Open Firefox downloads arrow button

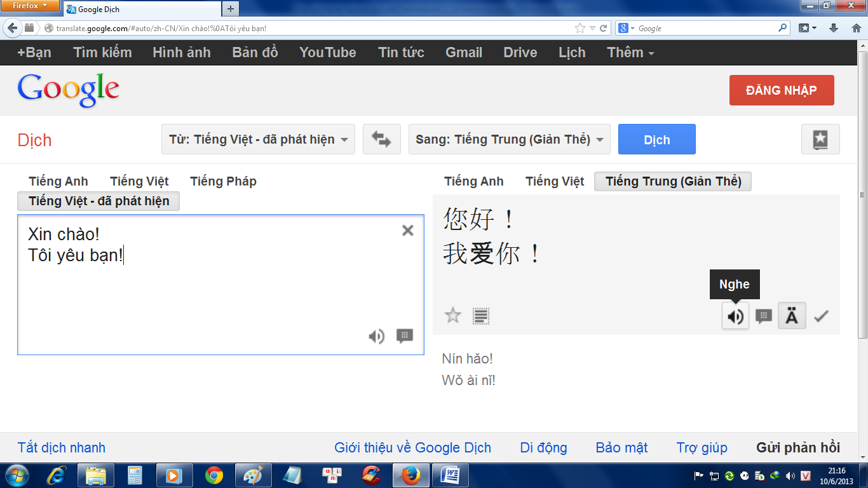click(834, 28)
